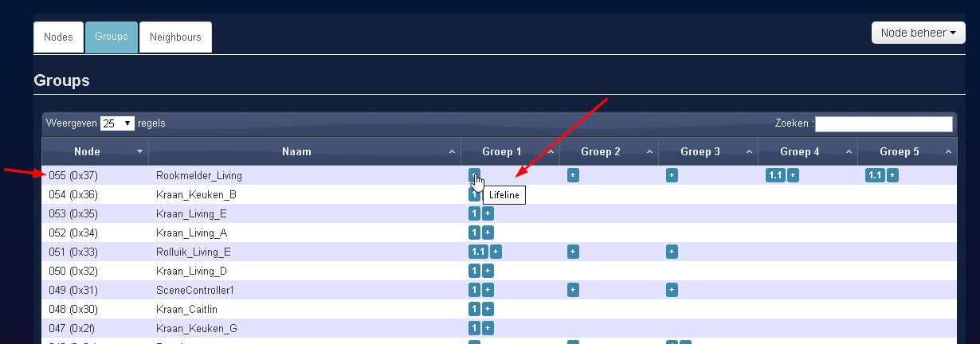The width and height of the screenshot is (980, 344).
Task: Open the Weergeven rows-per-page selector
Action: 117,124
